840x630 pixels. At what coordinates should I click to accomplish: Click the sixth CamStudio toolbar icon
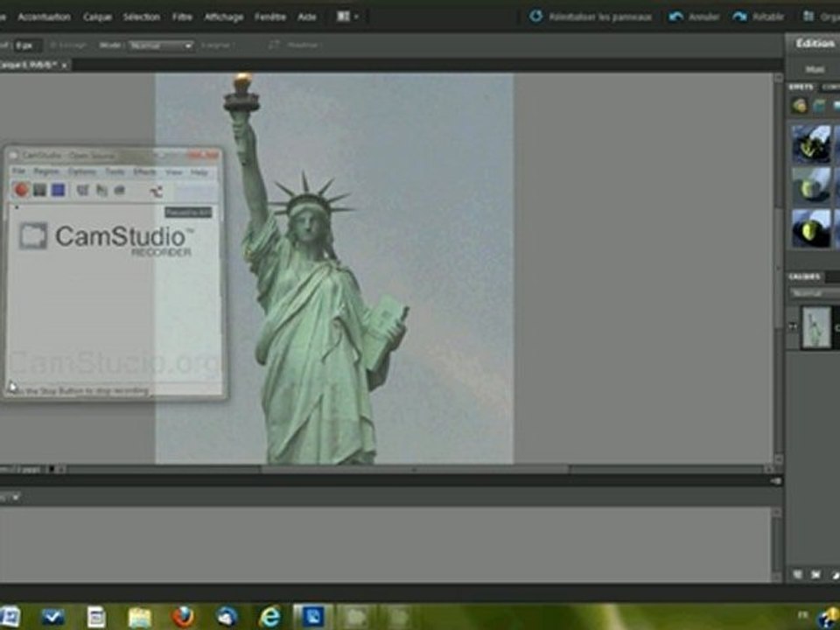tap(120, 190)
